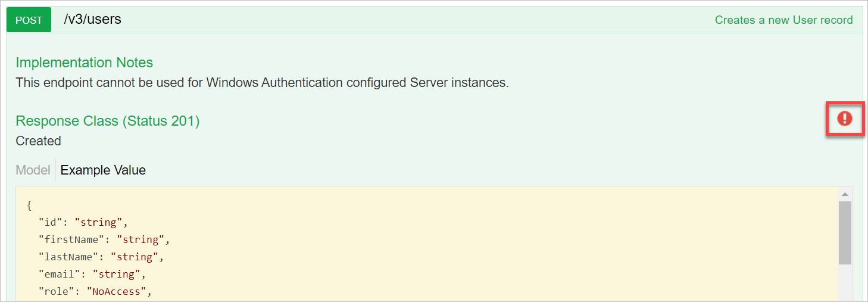
Task: Click the /v3/users endpoint path
Action: [92, 20]
